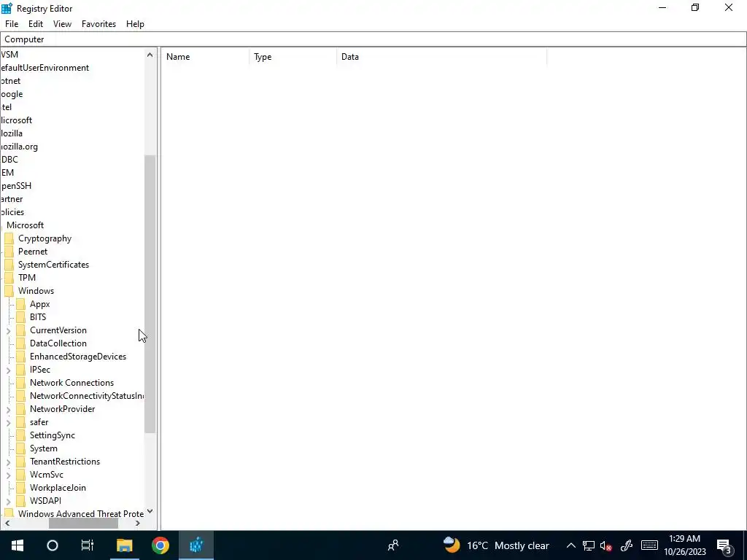This screenshot has height=560, width=747.
Task: Click the Name column header
Action: (x=205, y=57)
